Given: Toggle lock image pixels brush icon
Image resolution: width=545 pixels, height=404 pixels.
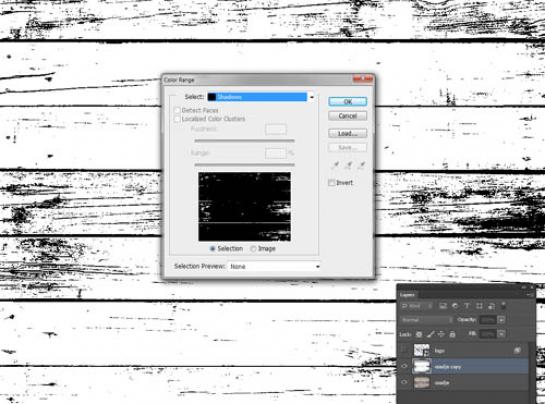Looking at the screenshot, I should (x=430, y=334).
